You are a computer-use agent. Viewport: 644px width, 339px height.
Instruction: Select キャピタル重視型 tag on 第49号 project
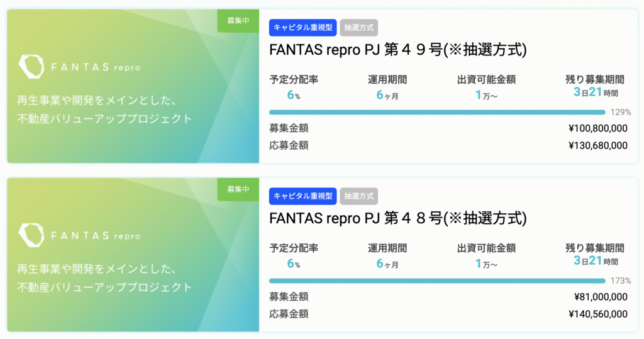(x=303, y=28)
